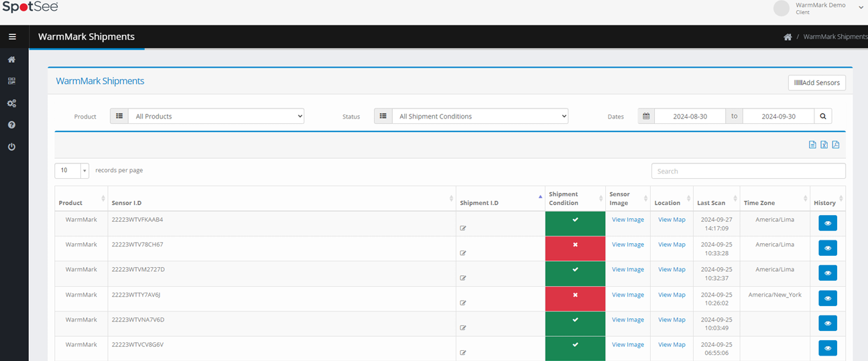The width and height of the screenshot is (868, 361).
Task: Click the QR code sidebar icon
Action: pyautogui.click(x=12, y=81)
